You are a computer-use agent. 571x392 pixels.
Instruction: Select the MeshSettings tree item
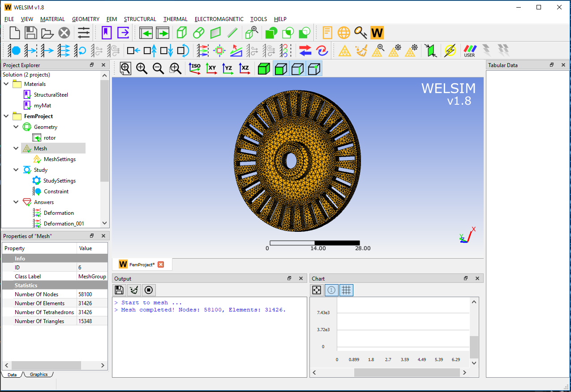(x=60, y=159)
